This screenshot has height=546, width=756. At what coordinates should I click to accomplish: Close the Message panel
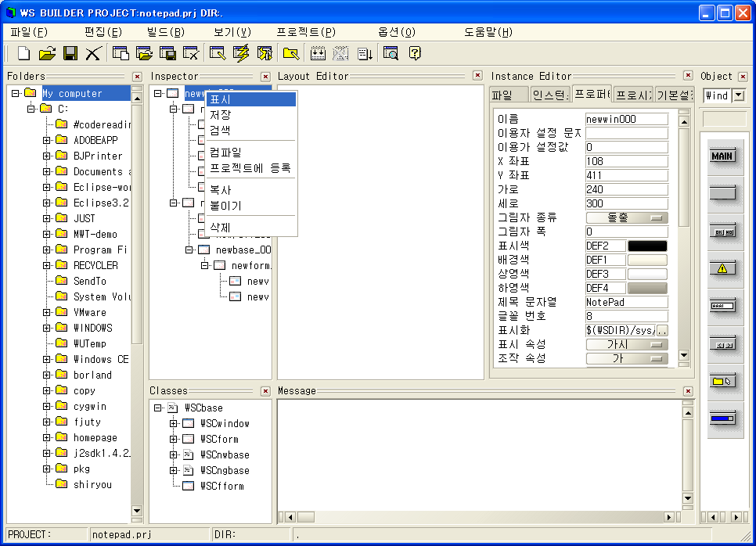pos(688,391)
